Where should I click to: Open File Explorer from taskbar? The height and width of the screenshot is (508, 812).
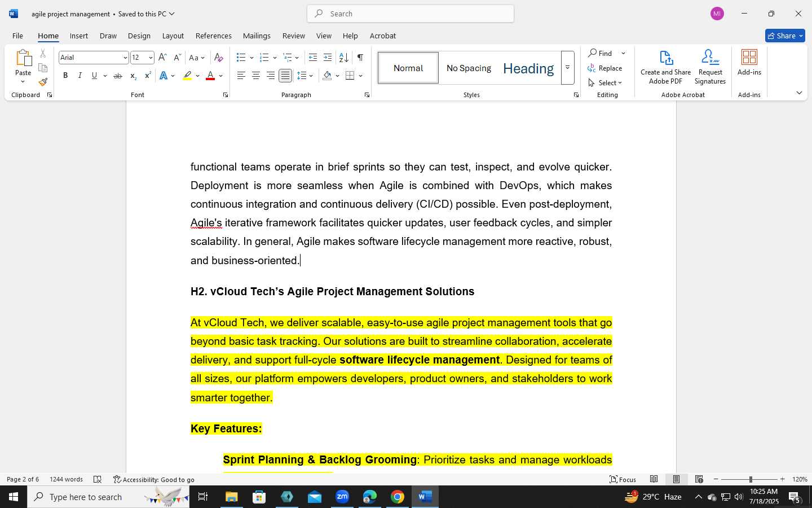coord(232,497)
